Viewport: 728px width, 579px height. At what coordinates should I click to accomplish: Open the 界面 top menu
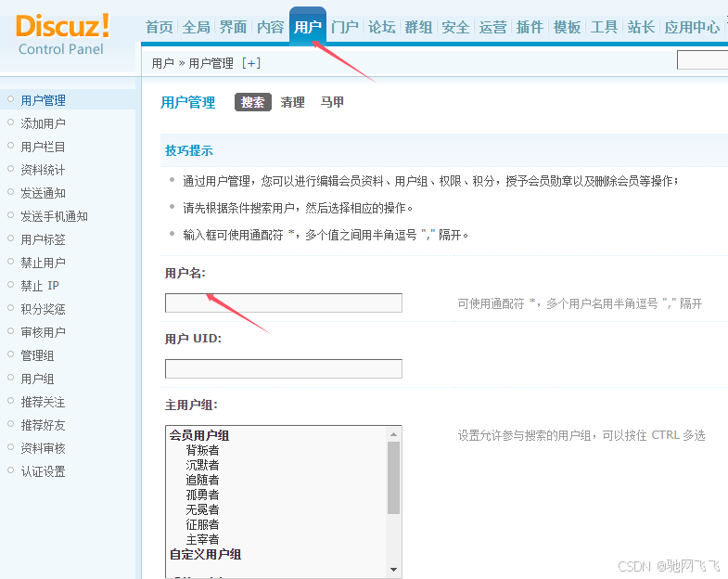[x=233, y=27]
